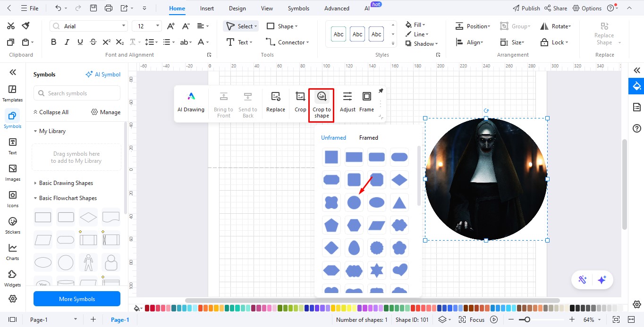Select the circle crop shape
The width and height of the screenshot is (644, 327).
pyautogui.click(x=354, y=202)
